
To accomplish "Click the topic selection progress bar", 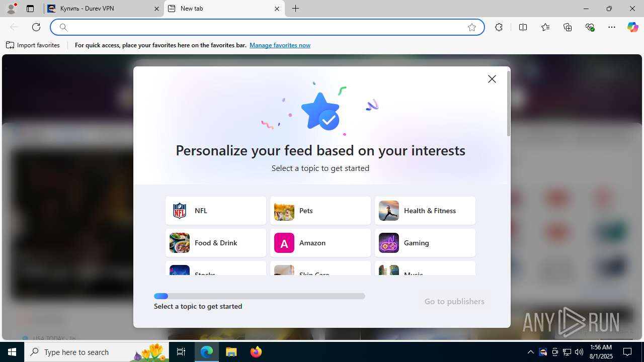I will click(260, 296).
